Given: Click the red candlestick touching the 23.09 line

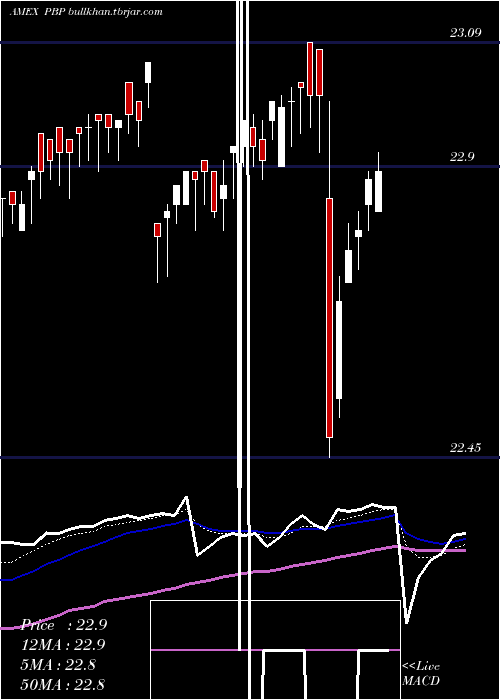Looking at the screenshot, I should click(310, 69).
